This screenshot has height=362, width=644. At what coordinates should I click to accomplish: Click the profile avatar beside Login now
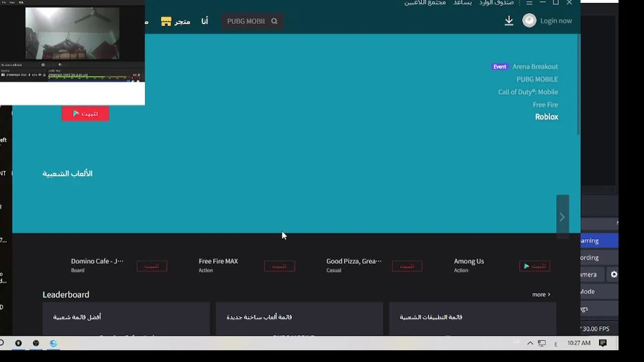(529, 21)
